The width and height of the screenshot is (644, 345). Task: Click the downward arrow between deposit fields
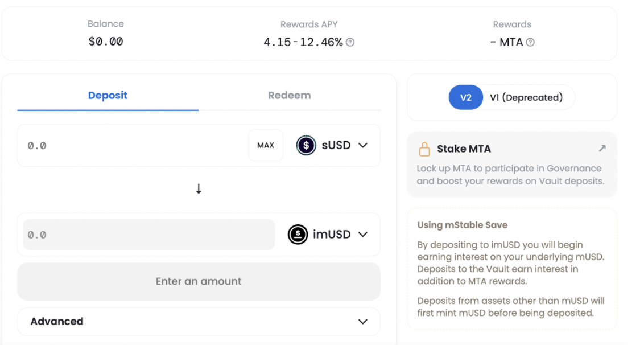click(x=199, y=188)
